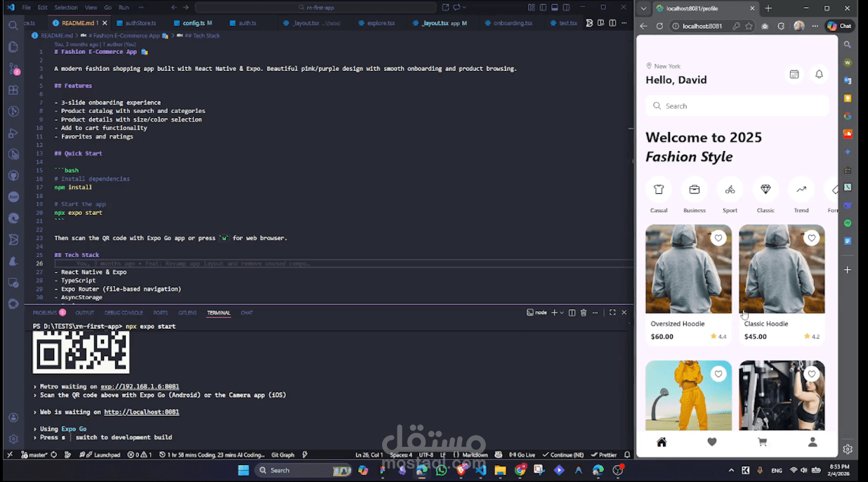Open the Selection menu
The width and height of the screenshot is (868, 482).
pos(66,8)
